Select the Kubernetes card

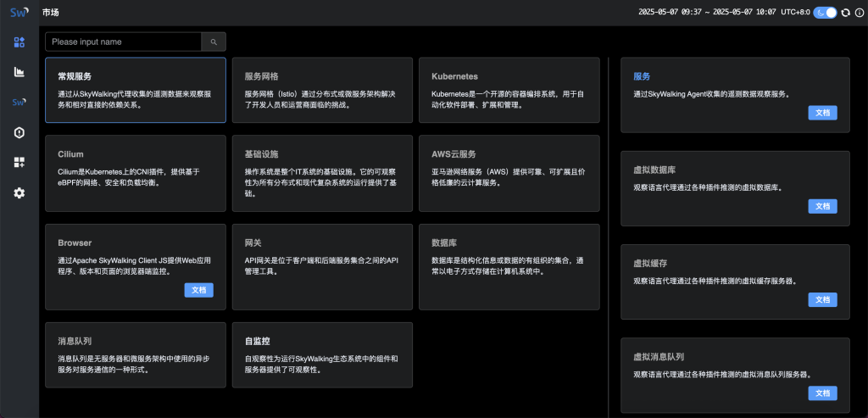(509, 90)
